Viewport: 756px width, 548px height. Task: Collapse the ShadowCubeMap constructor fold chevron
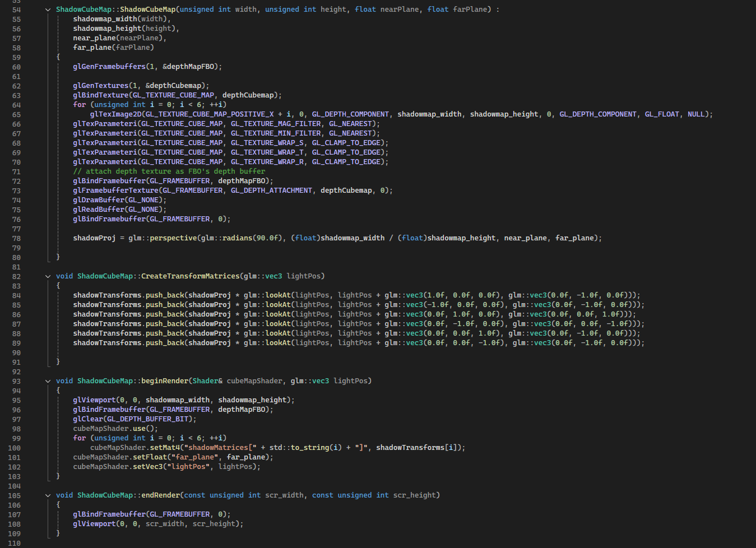pos(48,10)
